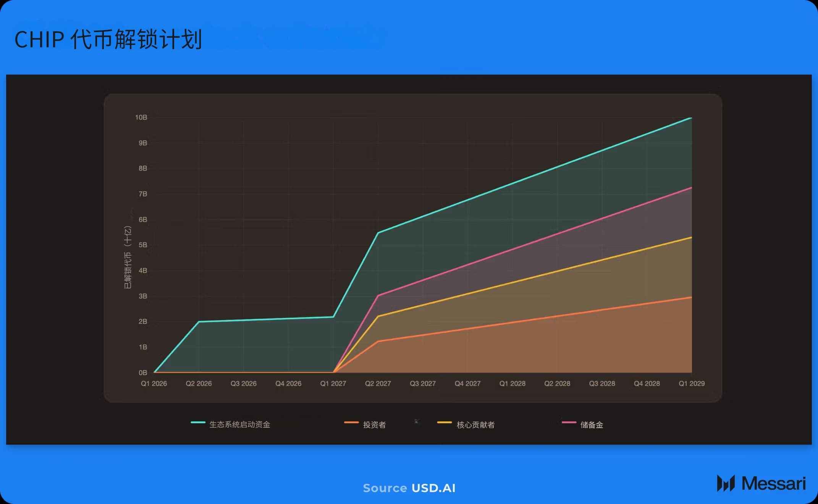Image resolution: width=818 pixels, height=504 pixels.
Task: Click the orange legend line swatch
Action: 351,422
